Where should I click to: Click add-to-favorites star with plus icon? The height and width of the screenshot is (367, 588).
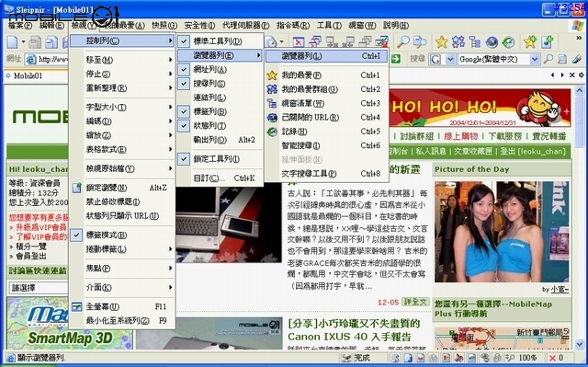[x=530, y=41]
